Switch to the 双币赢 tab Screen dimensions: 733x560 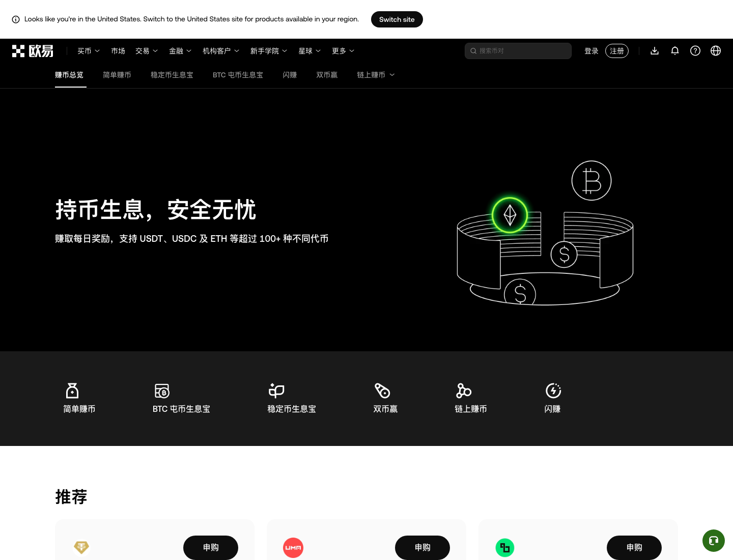coord(327,75)
